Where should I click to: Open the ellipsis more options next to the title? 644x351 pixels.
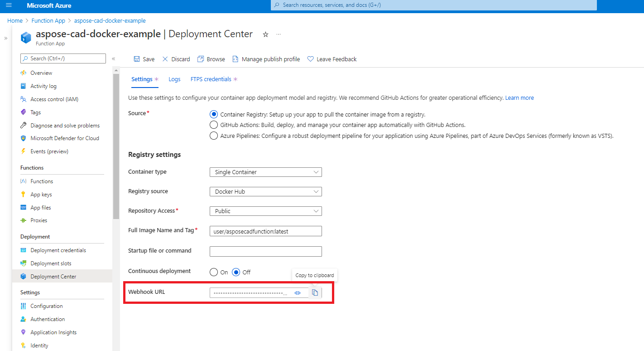(279, 34)
